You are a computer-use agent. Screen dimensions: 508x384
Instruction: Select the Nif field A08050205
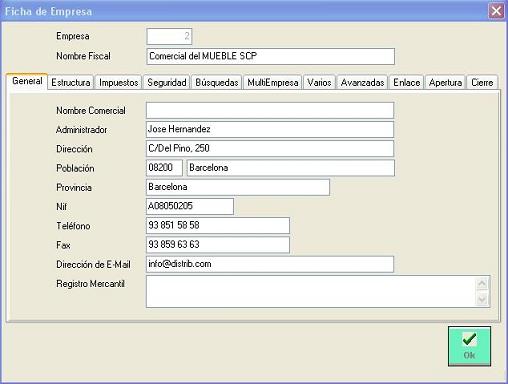190,206
